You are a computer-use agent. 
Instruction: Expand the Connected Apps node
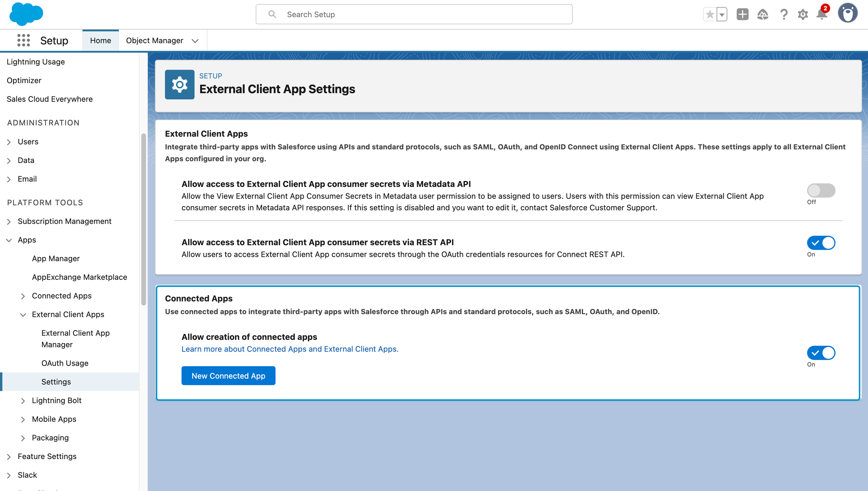click(x=23, y=296)
